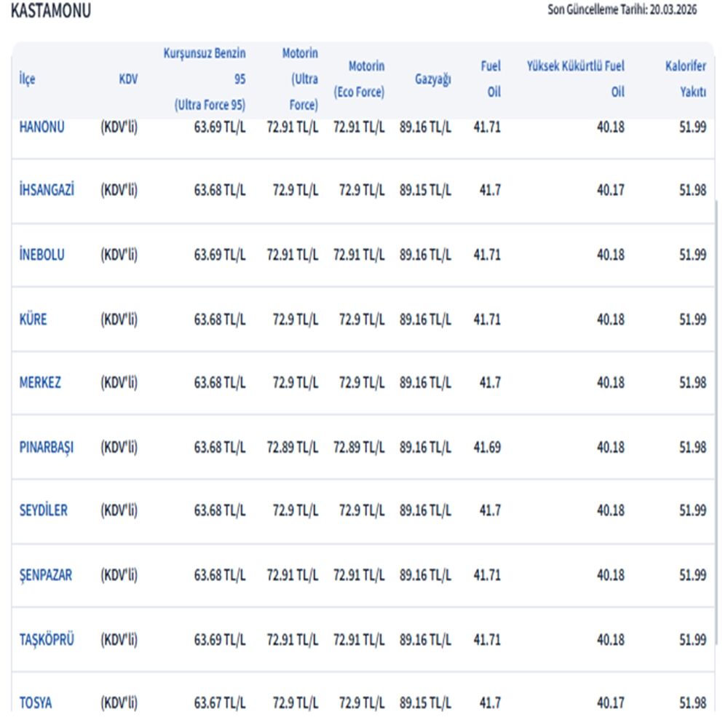Click the 63.67 TL/L gasoline price for TOSYA
Viewport: 728px width, 728px height.
pyautogui.click(x=219, y=703)
